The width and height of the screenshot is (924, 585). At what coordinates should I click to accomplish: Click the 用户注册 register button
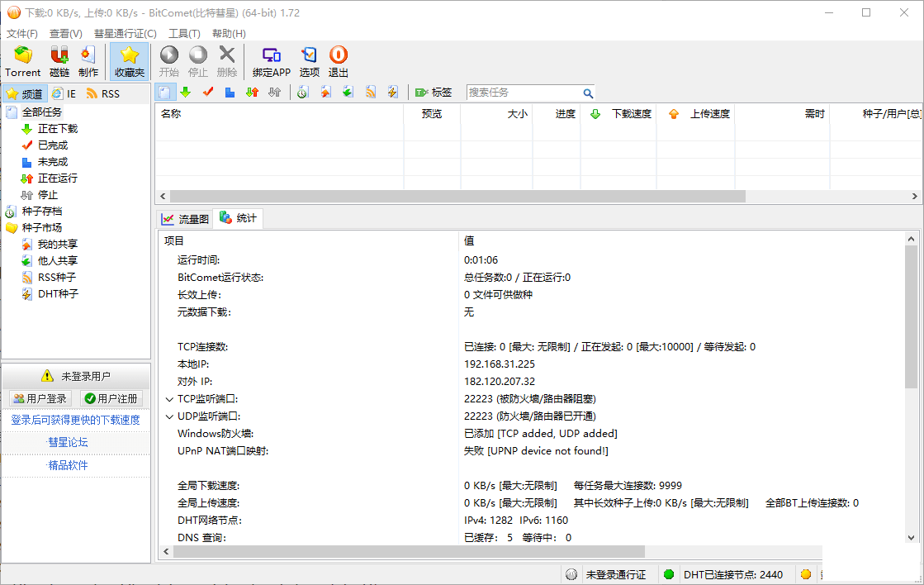(111, 398)
